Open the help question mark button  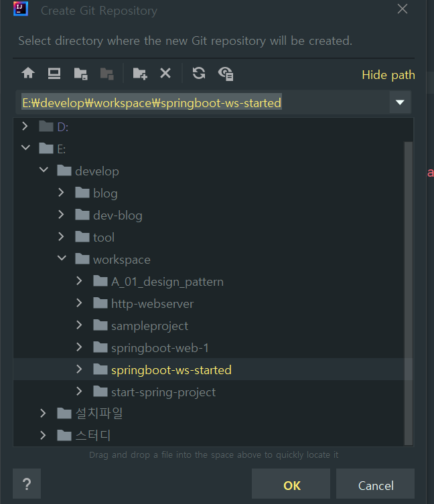tap(27, 484)
